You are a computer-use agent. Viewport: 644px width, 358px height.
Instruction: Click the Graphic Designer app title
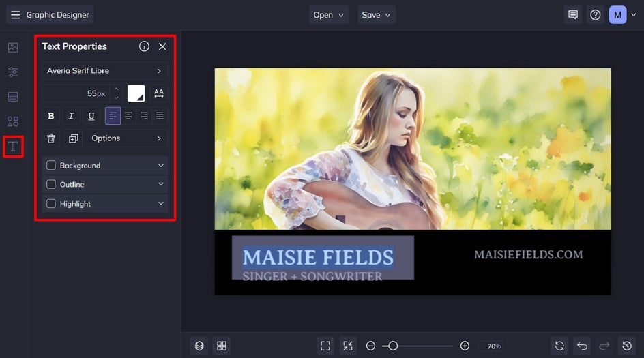pos(57,15)
